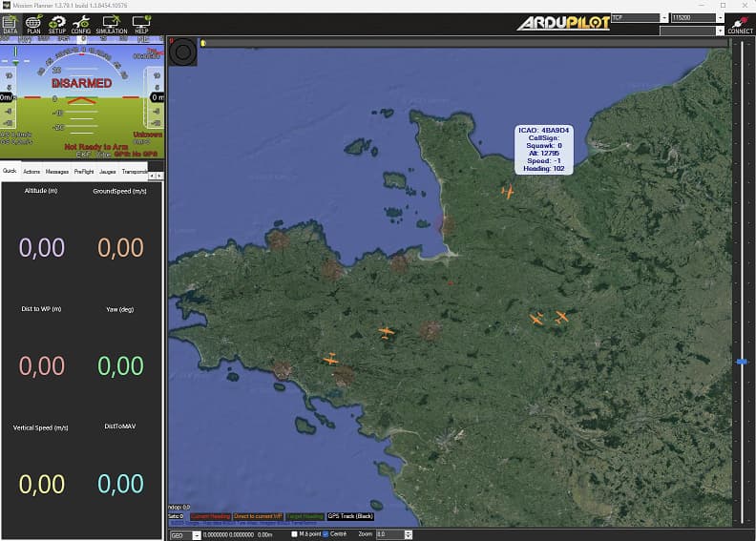Screen dimensions: 756x541
Task: Toggle the Centre checkbox
Action: pyautogui.click(x=325, y=533)
